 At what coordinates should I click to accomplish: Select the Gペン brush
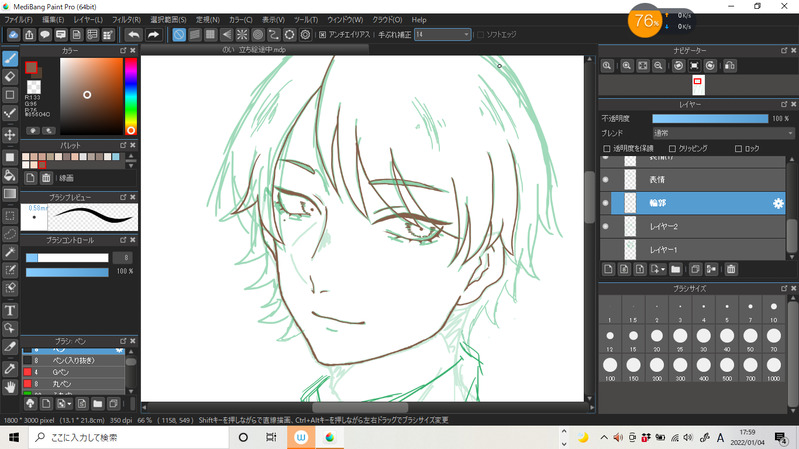(x=73, y=372)
